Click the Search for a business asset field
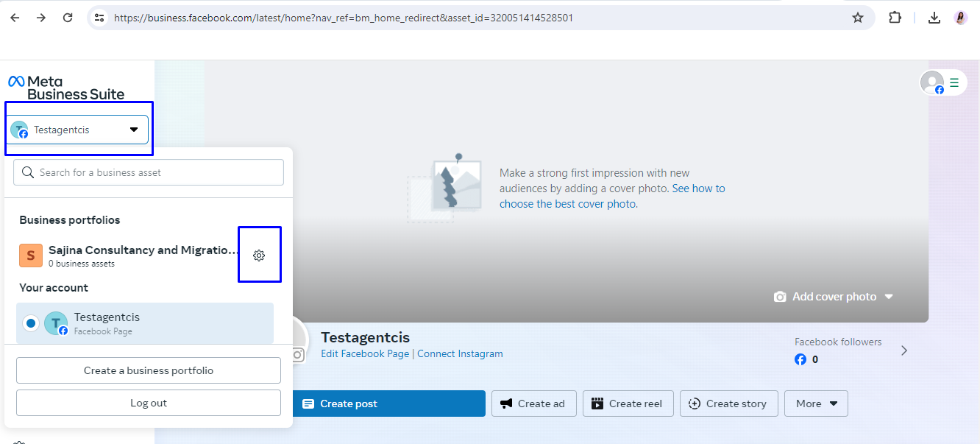 coord(149,172)
